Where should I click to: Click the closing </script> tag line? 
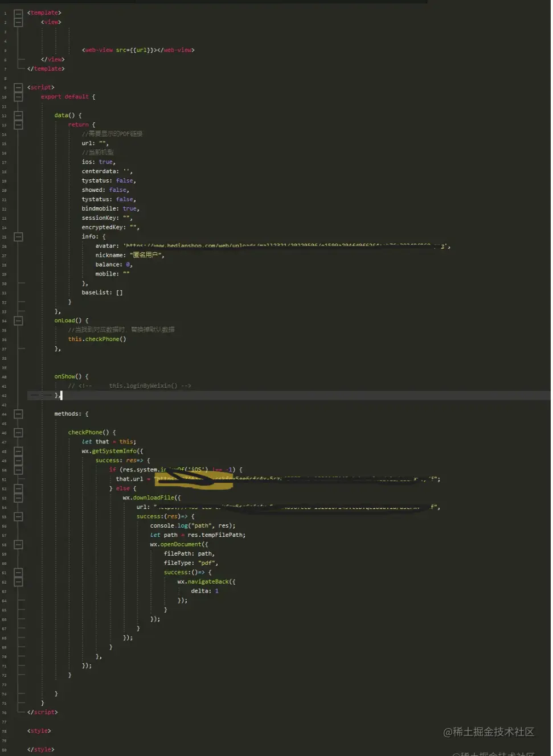[x=42, y=712]
